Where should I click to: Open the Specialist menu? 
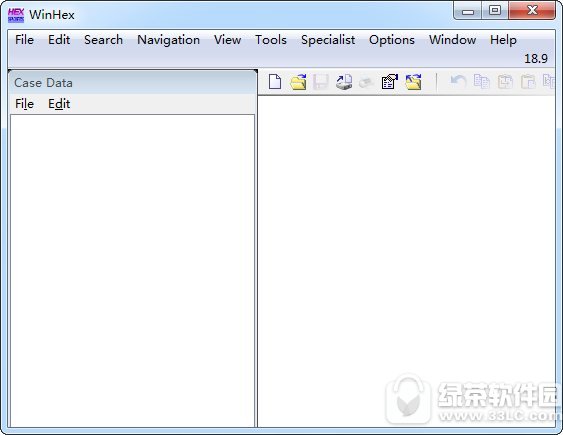tap(328, 40)
